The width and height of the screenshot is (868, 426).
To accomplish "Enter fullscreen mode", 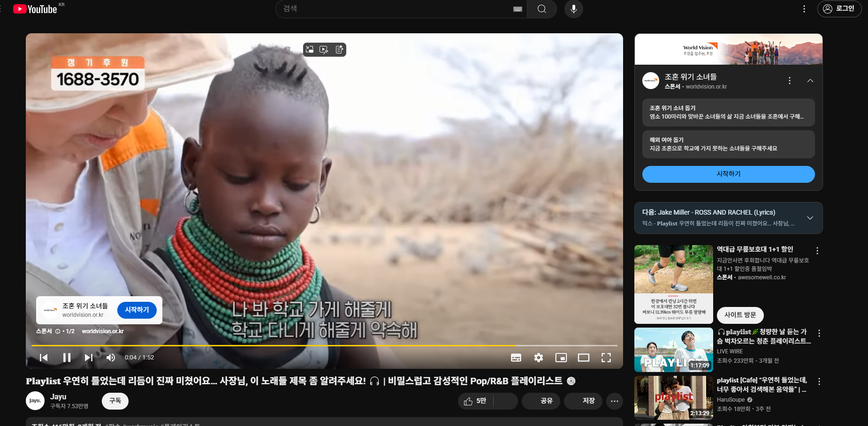I will tap(606, 357).
